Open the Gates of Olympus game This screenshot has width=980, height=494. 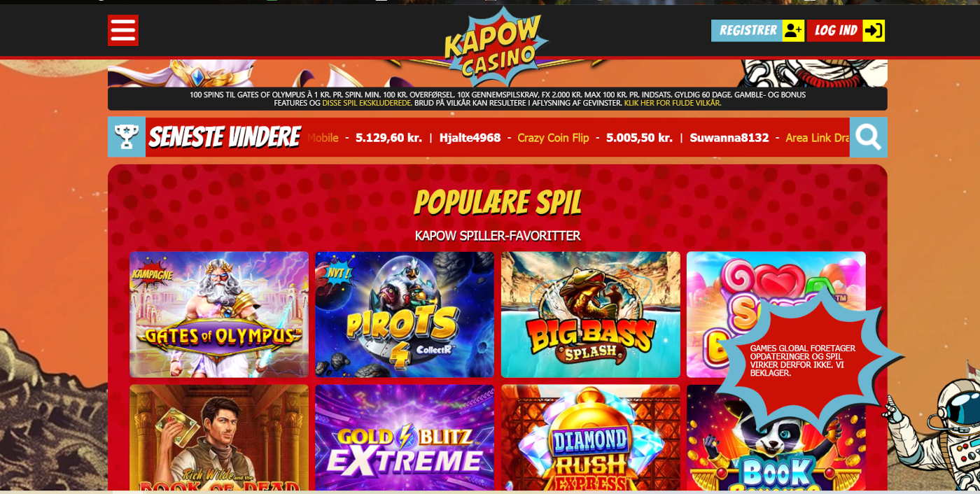(x=219, y=315)
